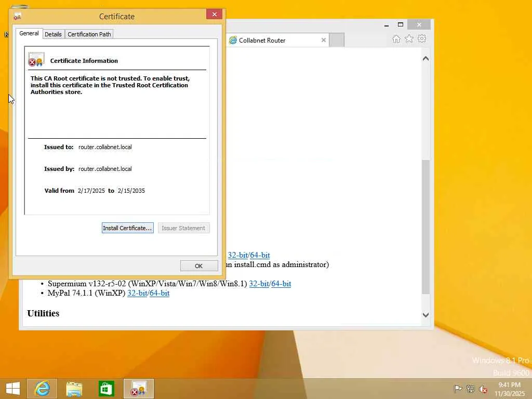Open the Windows Store taskbar icon

106,389
